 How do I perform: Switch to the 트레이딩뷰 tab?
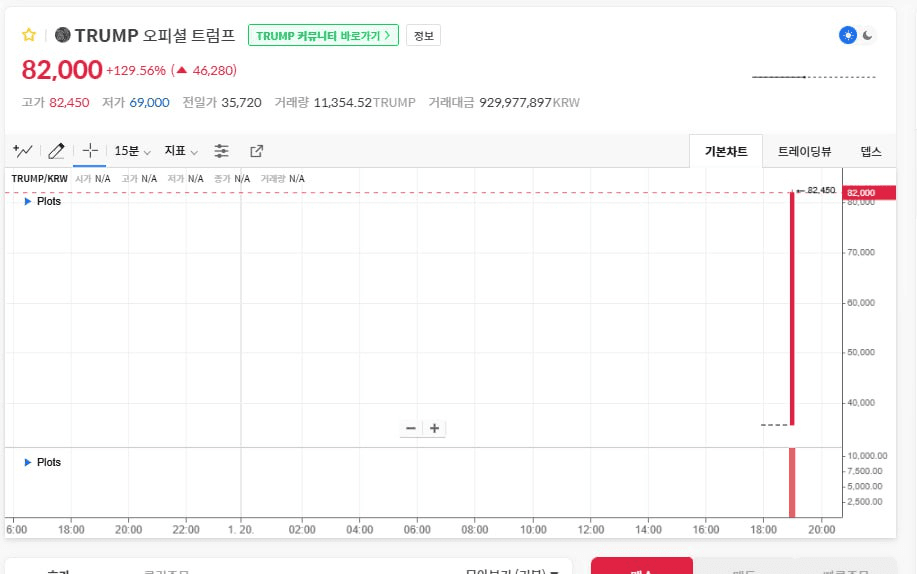[x=804, y=152]
